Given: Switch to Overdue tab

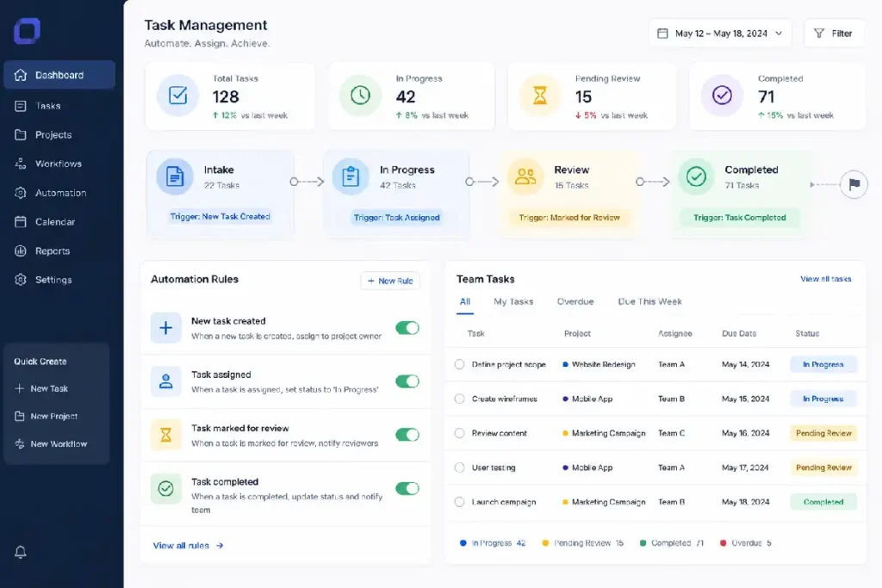Looking at the screenshot, I should (x=575, y=302).
